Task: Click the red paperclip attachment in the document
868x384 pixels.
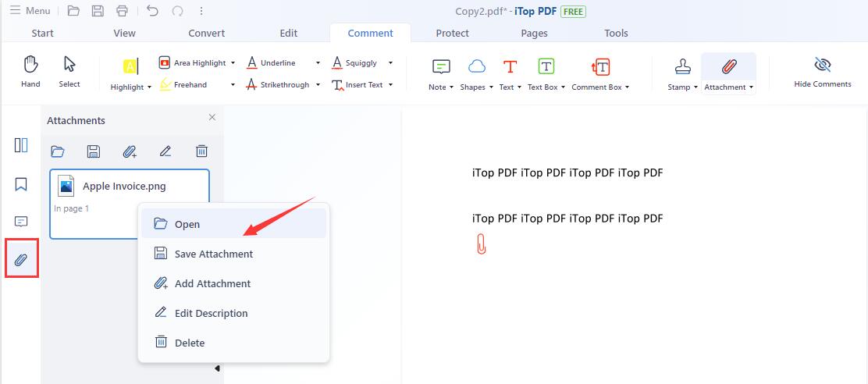Action: point(481,244)
